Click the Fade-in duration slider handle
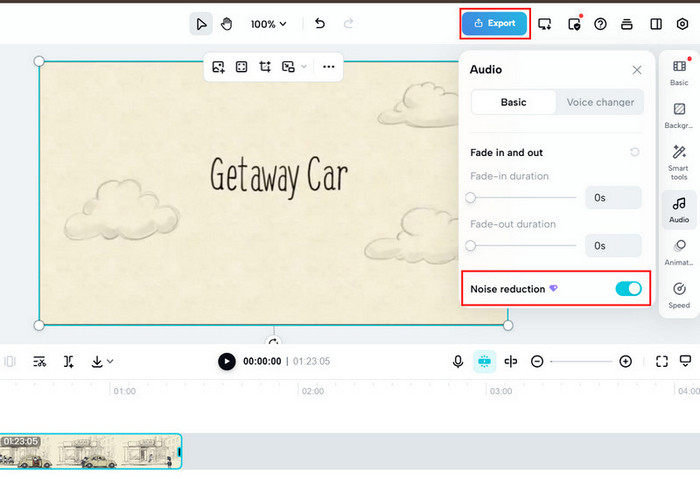This screenshot has width=700, height=479. click(471, 198)
